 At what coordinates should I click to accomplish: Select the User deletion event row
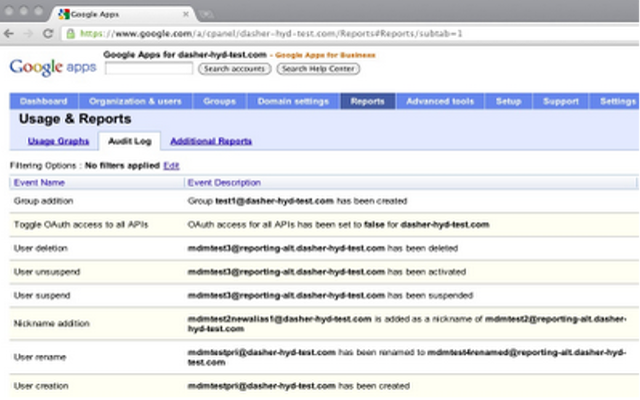coord(324,248)
